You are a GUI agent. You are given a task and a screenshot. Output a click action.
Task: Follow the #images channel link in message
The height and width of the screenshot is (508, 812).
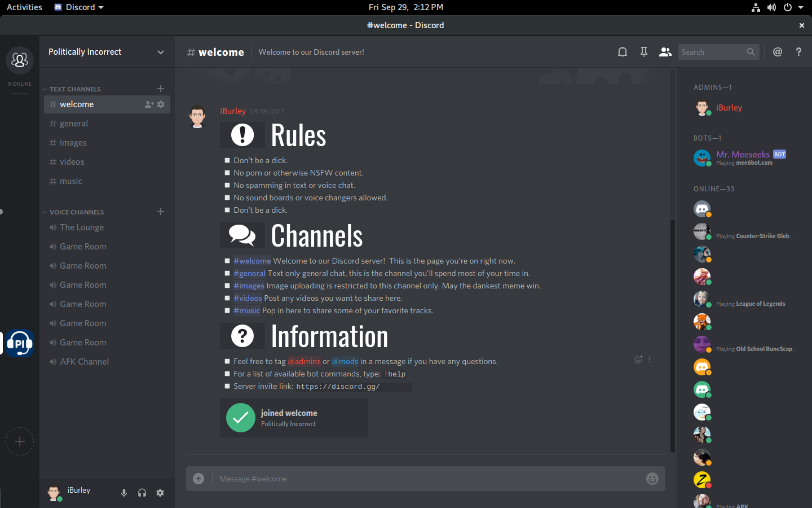click(249, 286)
